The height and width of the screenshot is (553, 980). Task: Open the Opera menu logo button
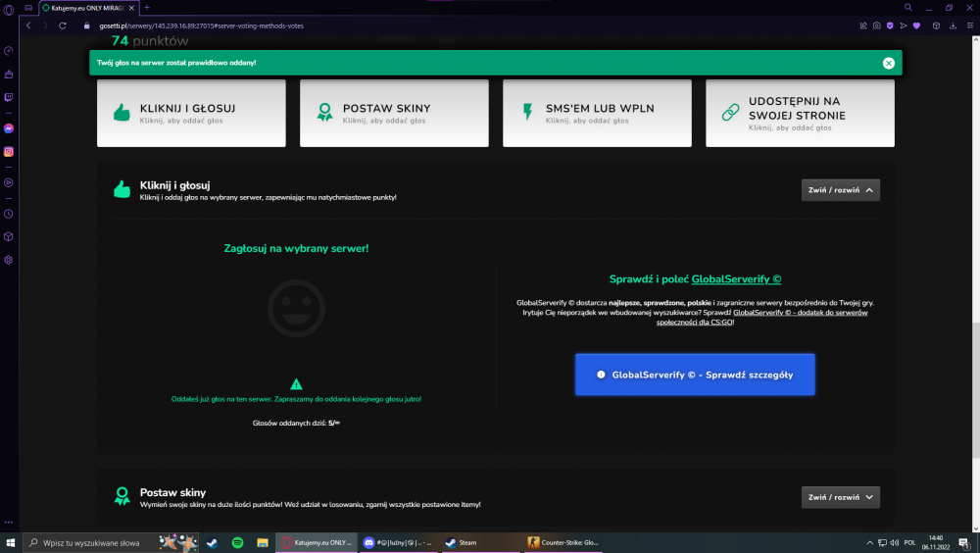coord(9,10)
